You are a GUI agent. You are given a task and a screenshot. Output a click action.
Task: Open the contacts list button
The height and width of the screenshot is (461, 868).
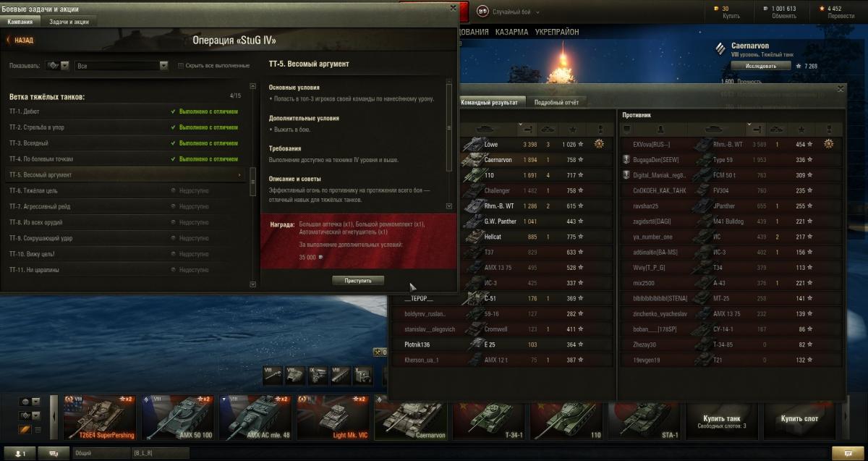point(18,453)
